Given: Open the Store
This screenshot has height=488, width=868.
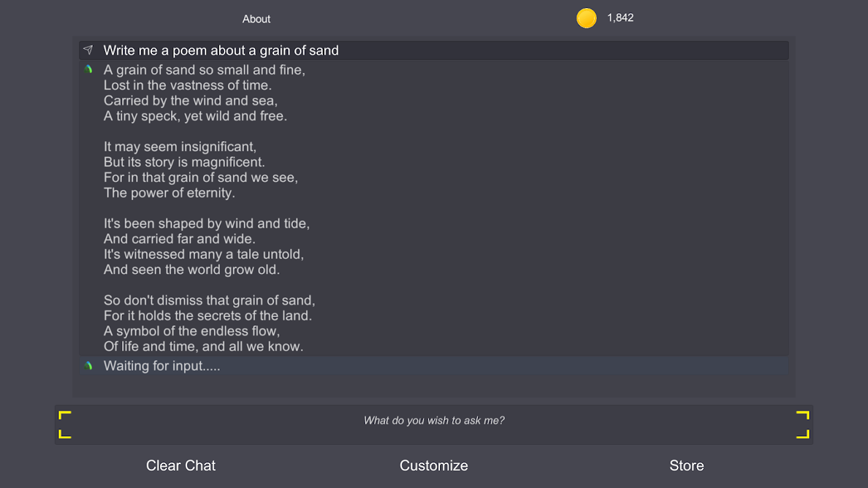Looking at the screenshot, I should (x=687, y=465).
